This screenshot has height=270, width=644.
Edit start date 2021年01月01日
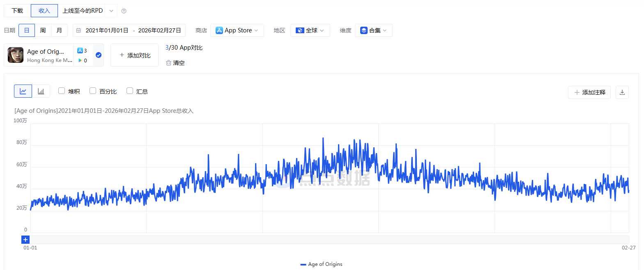(107, 30)
